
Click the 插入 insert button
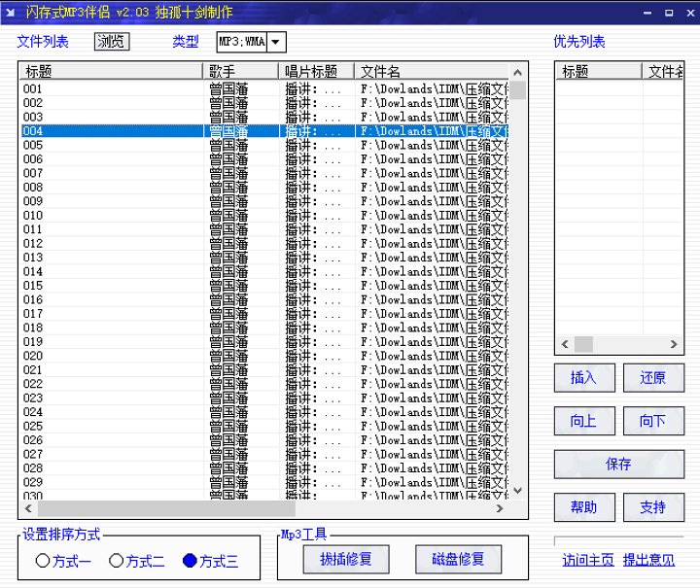584,378
